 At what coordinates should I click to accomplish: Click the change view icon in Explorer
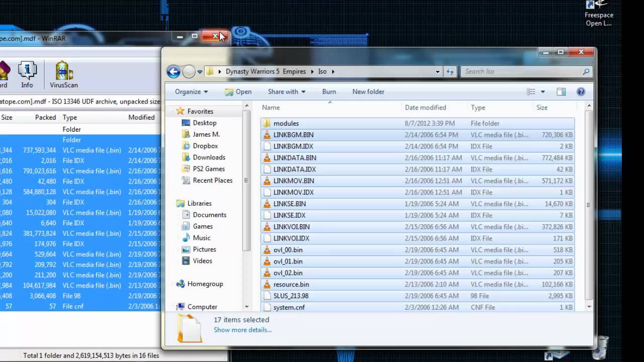(x=531, y=92)
